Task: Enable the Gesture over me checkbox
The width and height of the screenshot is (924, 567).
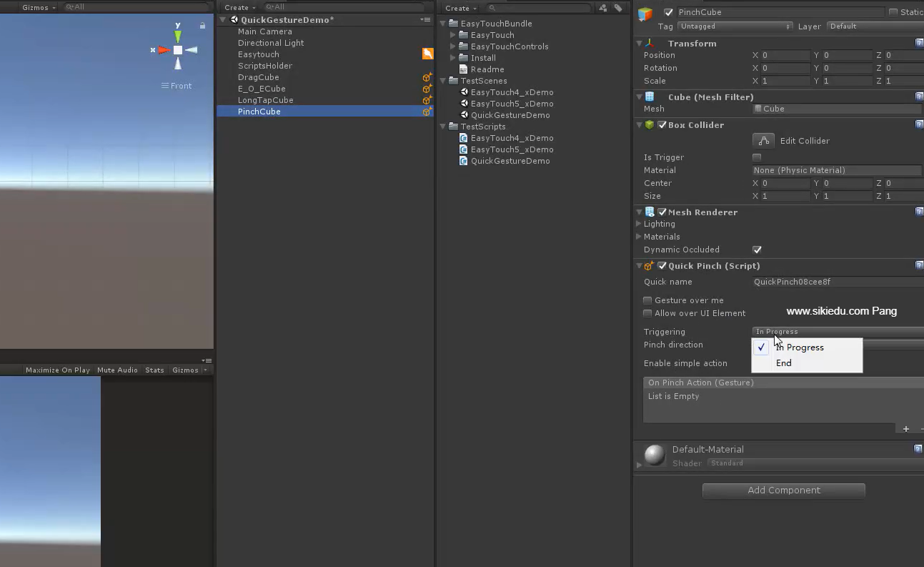Action: point(647,300)
